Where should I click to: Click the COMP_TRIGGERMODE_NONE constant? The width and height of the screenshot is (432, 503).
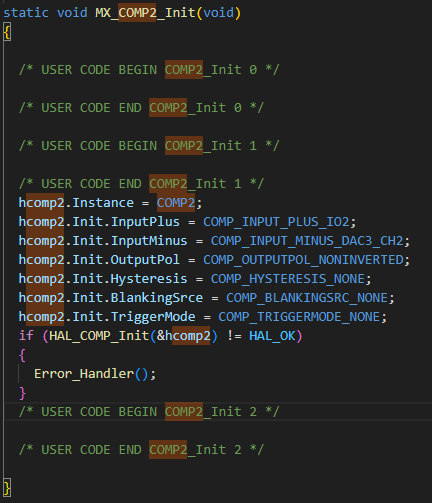pyautogui.click(x=299, y=317)
